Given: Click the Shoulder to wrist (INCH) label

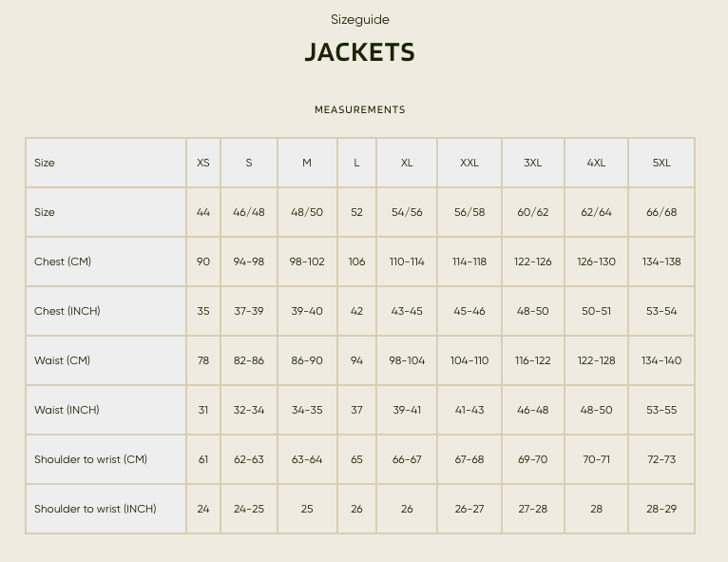Looking at the screenshot, I should coord(95,509).
